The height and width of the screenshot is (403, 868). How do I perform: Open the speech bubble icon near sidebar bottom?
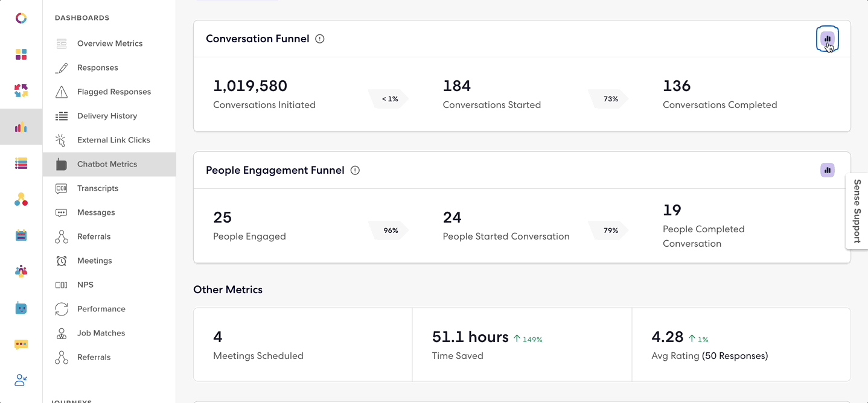click(21, 344)
